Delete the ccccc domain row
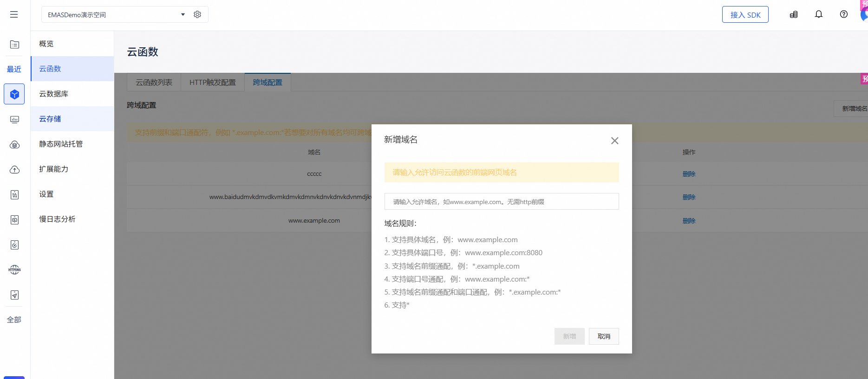The image size is (868, 379). [x=689, y=174]
